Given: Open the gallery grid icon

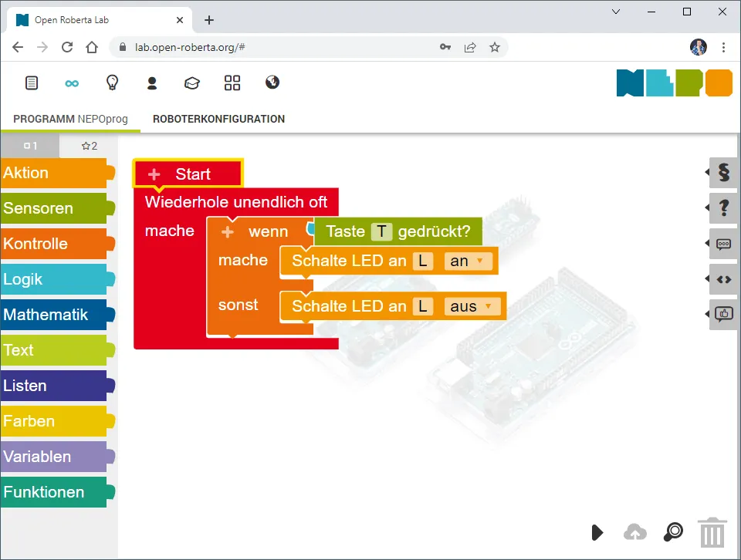Looking at the screenshot, I should point(232,83).
